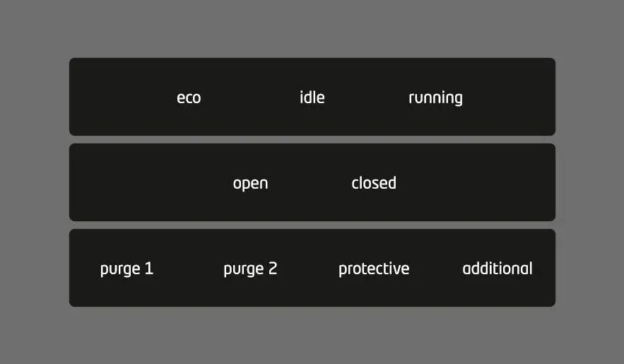Viewport: 624px width, 364px height.
Task: Select the eco mode option
Action: point(189,98)
